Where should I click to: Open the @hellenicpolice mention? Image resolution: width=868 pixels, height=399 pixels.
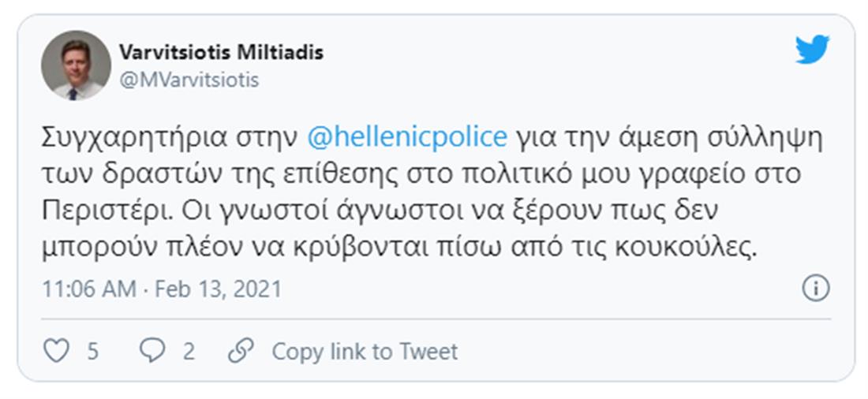pos(406,137)
